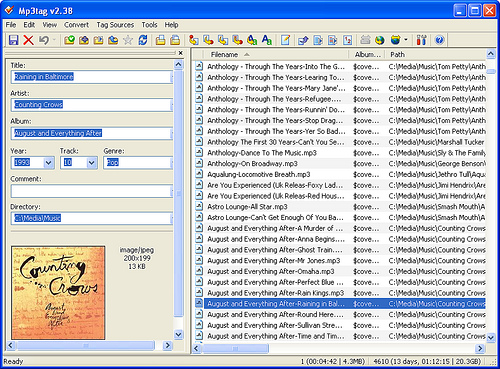Run the Filename - Filename converter icon

[x=223, y=40]
